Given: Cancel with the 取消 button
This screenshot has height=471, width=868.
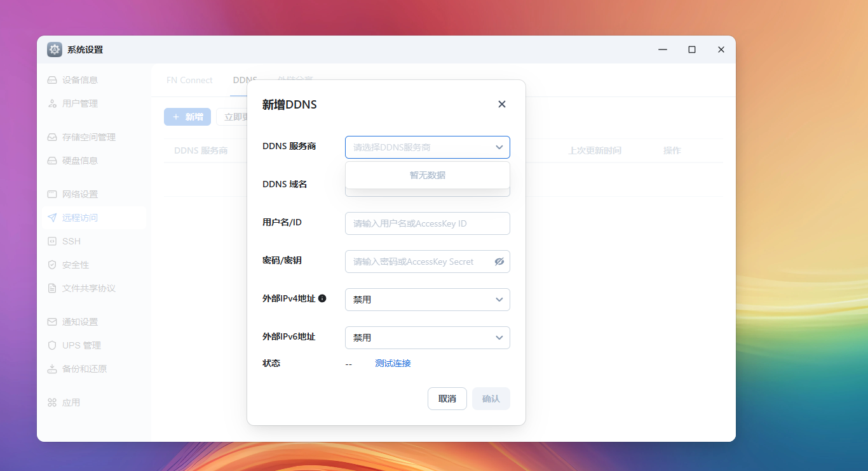Looking at the screenshot, I should [447, 399].
